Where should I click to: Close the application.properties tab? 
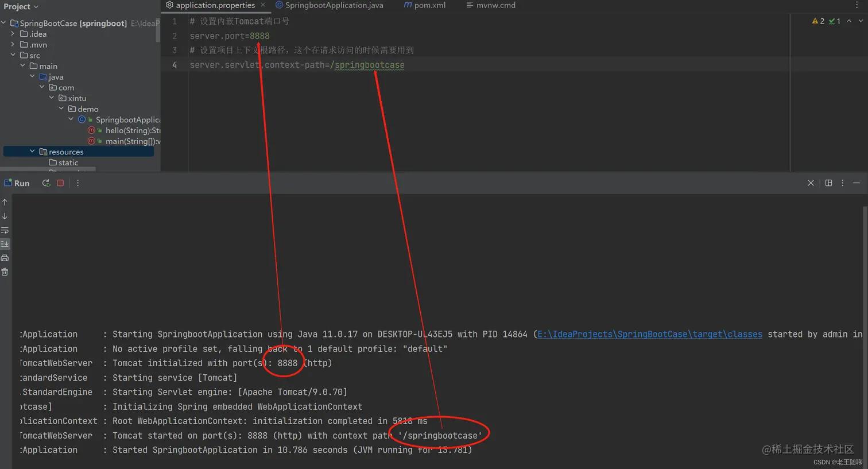pos(263,5)
